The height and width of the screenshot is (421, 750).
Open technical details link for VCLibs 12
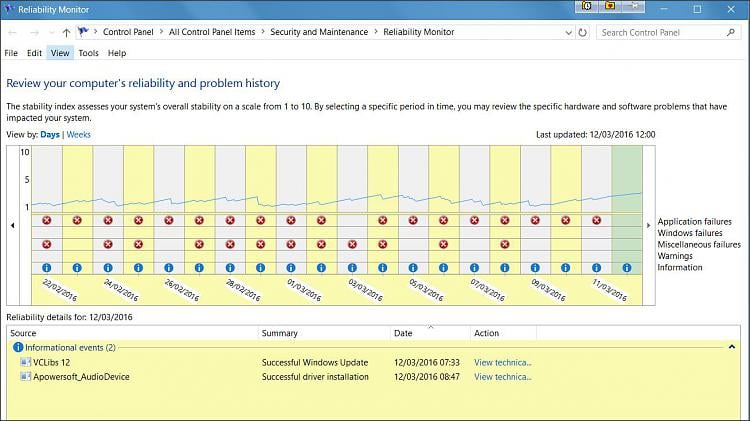(503, 362)
